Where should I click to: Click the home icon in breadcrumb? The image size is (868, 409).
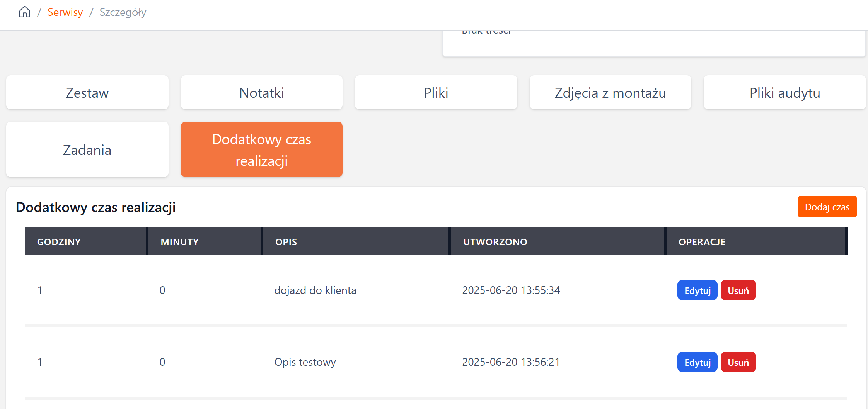(x=25, y=12)
